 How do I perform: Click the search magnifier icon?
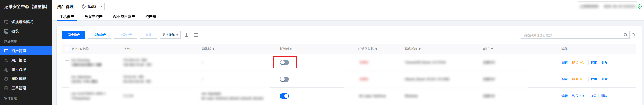coord(625,35)
